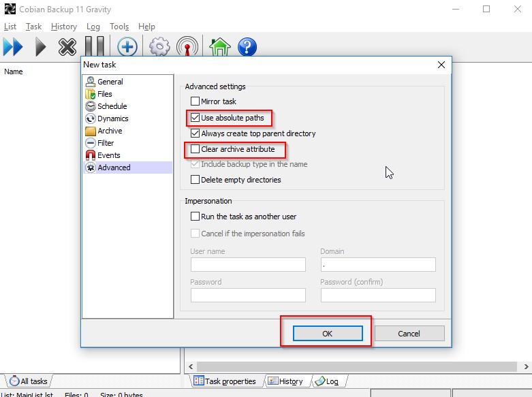532x397 pixels.
Task: Click the green house Home icon
Action: coord(219,47)
